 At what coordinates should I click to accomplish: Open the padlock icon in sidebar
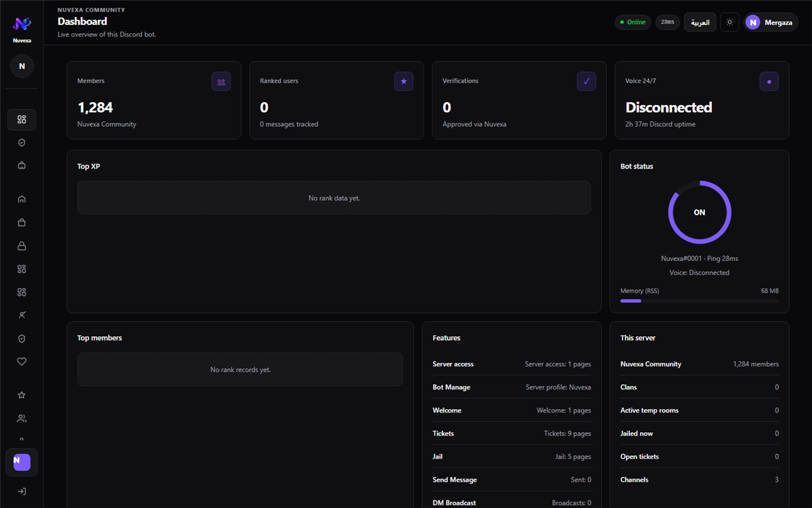(x=22, y=246)
